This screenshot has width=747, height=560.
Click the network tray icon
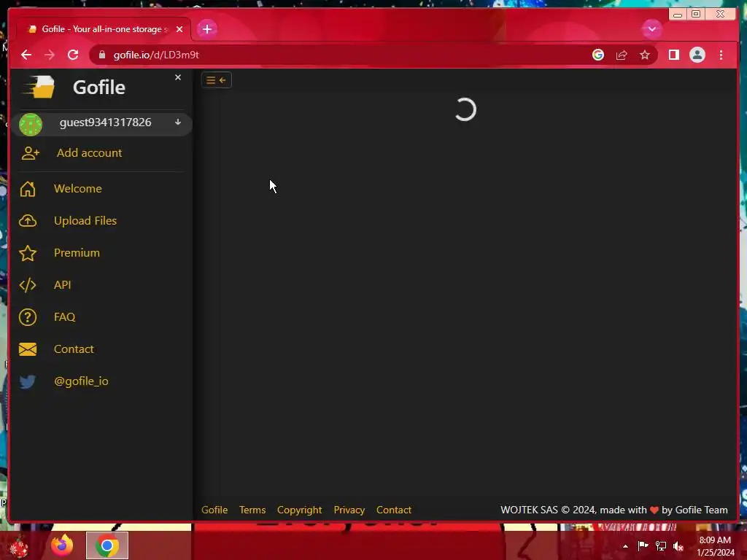coord(661,546)
